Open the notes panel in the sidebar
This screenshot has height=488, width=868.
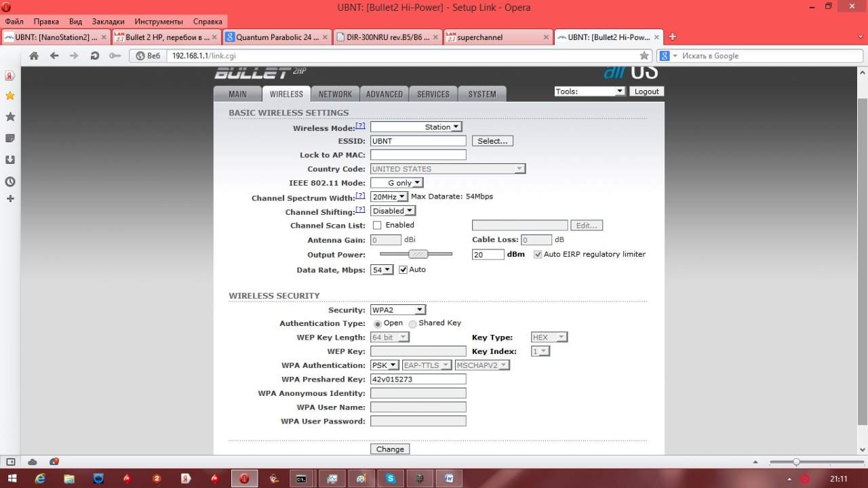tap(10, 138)
